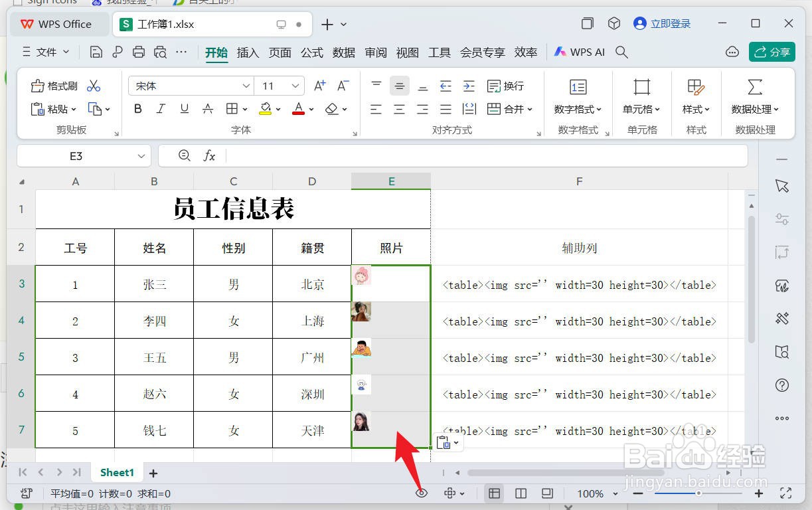812x510 pixels.
Task: Open help question mark in sidebar
Action: click(x=782, y=385)
